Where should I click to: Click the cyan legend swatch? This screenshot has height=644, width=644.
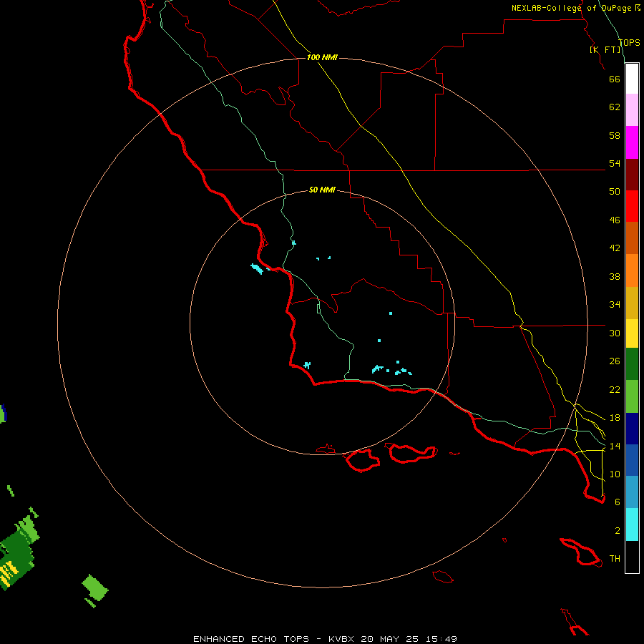632,525
